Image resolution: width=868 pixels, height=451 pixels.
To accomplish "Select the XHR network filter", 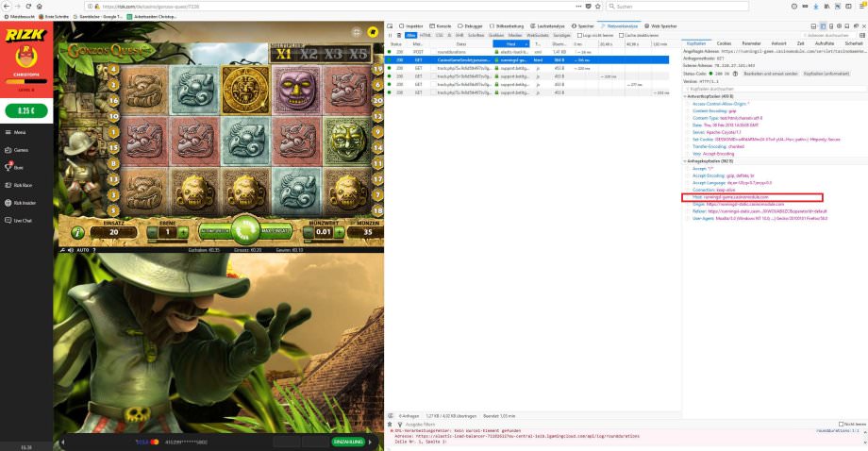I will [459, 35].
